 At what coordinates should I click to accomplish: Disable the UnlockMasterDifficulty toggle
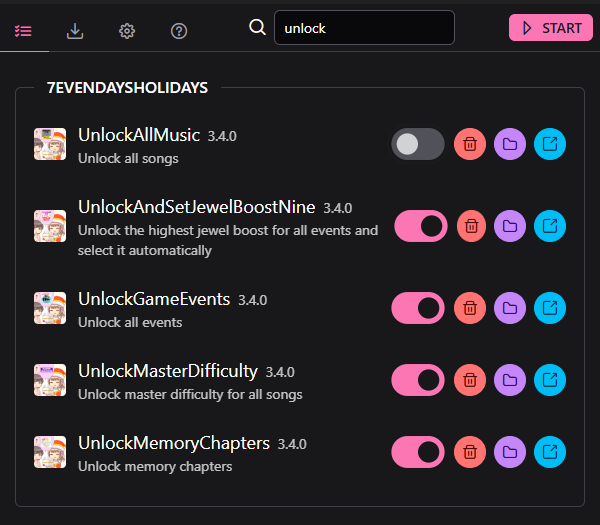click(418, 380)
